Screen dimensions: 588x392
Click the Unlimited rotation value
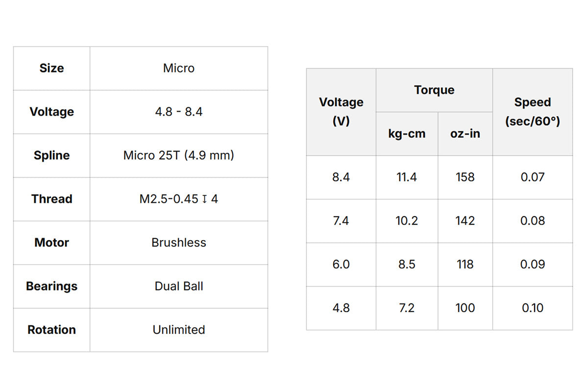click(178, 330)
